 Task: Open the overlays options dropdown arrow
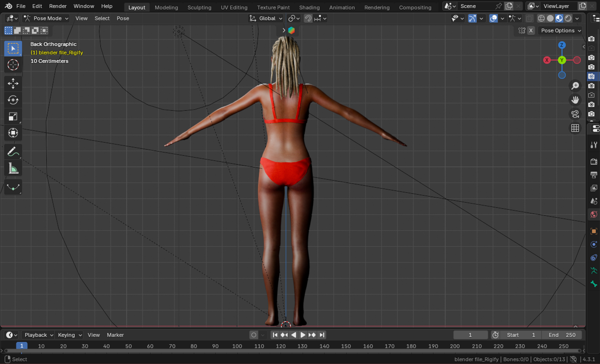point(502,18)
